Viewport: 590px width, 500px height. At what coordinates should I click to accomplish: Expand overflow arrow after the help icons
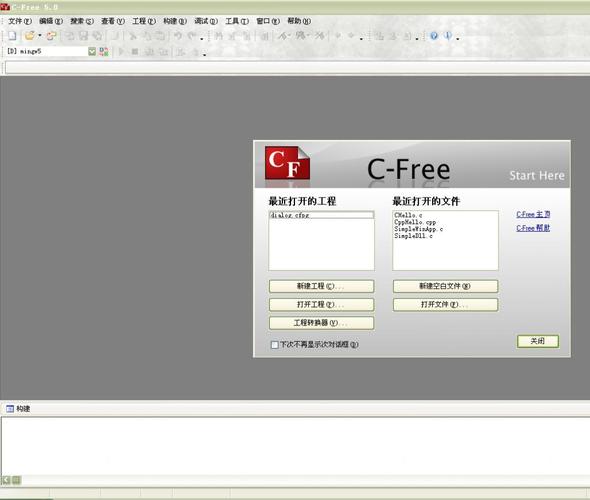click(x=458, y=38)
